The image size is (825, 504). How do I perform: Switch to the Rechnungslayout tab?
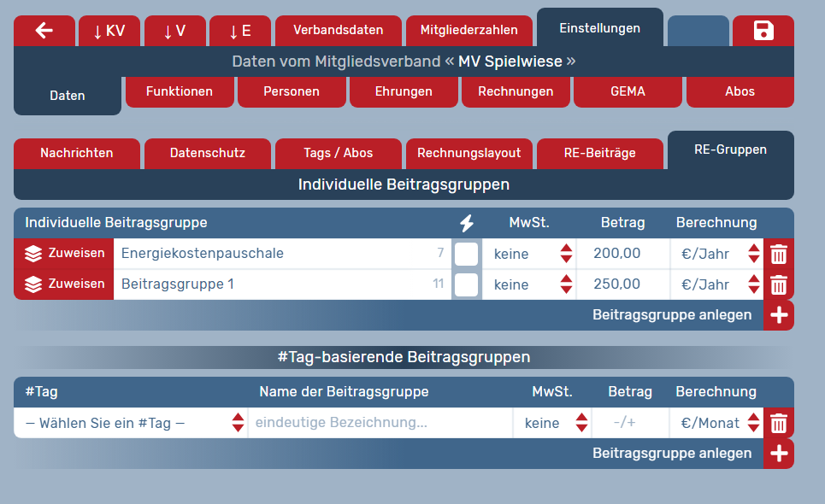pos(468,154)
